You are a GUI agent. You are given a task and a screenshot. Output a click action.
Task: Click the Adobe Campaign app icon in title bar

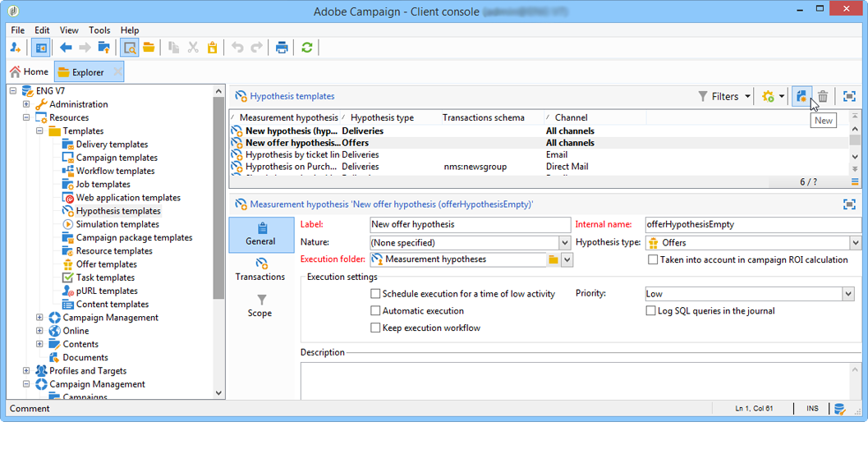pos(13,11)
